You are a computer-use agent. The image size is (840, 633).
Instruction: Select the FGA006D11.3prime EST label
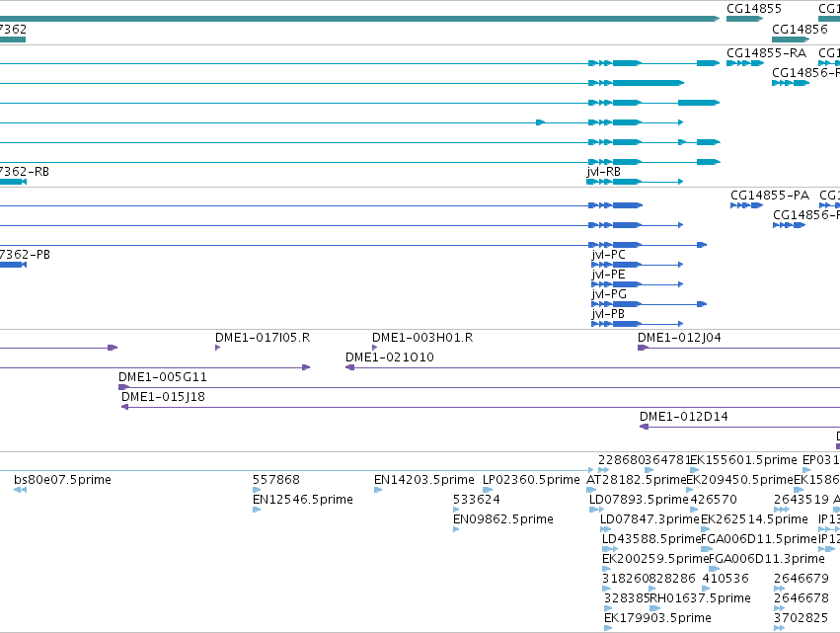(767, 559)
